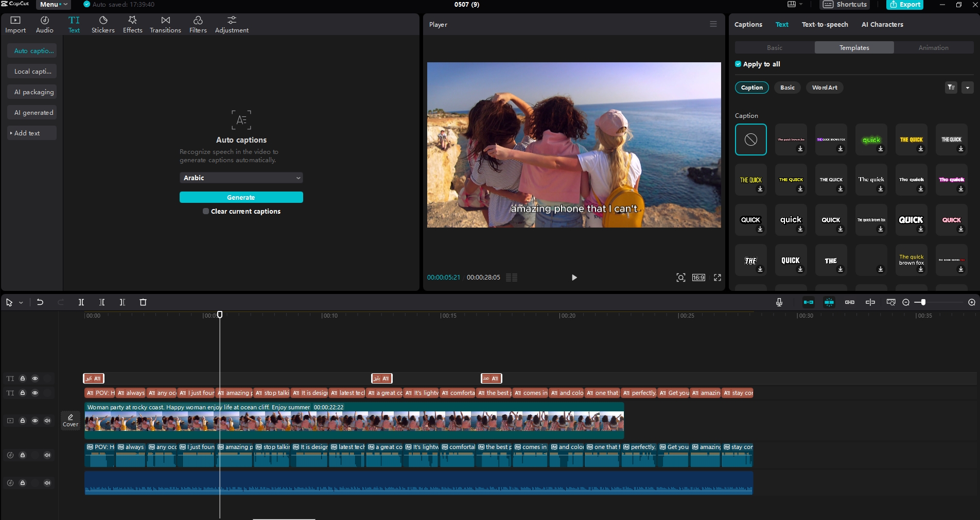Image resolution: width=980 pixels, height=520 pixels.
Task: Open the Transitions panel
Action: pyautogui.click(x=165, y=24)
